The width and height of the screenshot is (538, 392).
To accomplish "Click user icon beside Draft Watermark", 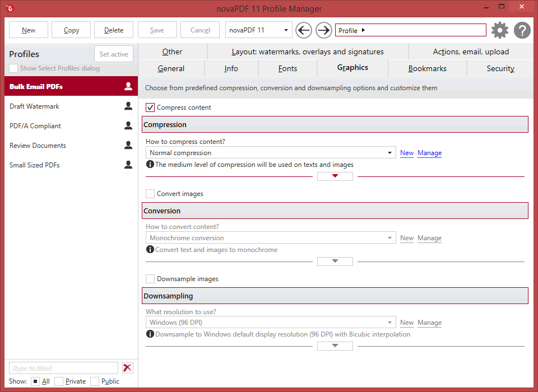I will click(128, 106).
